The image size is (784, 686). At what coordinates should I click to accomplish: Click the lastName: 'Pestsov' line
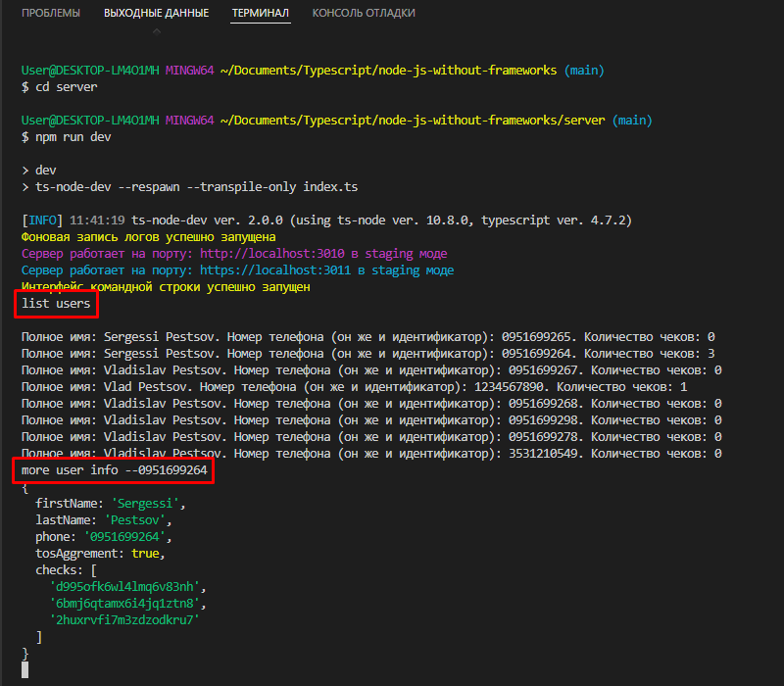[104, 520]
